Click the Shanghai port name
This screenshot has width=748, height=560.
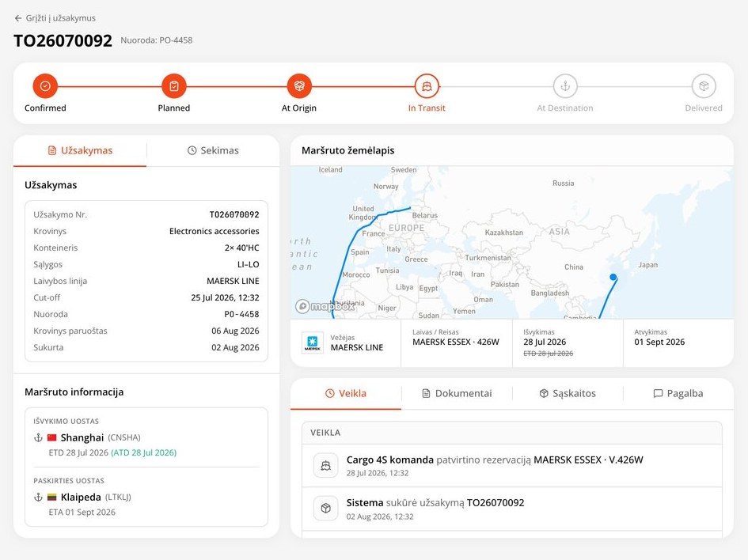[82, 437]
